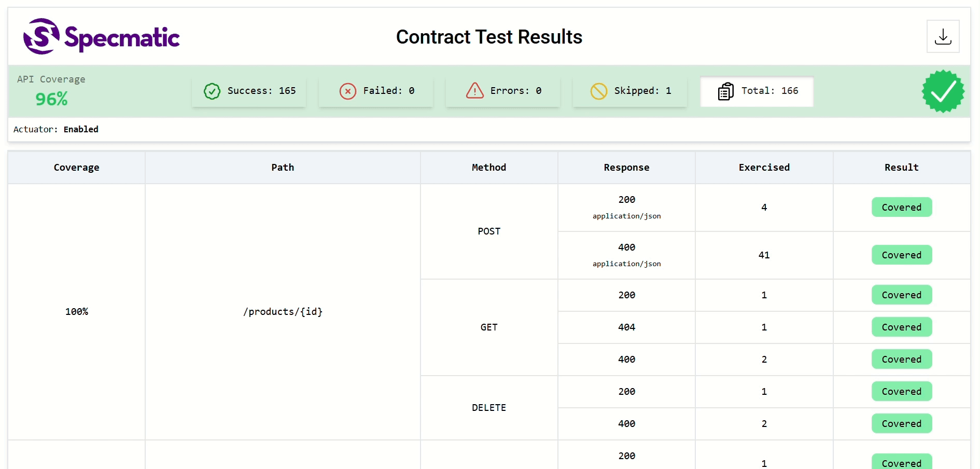Click Covered badge for POST 400 response

coord(901,255)
